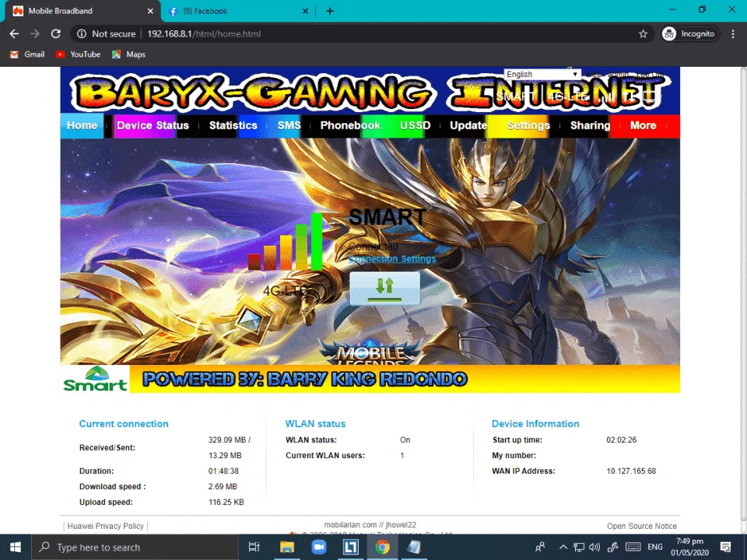Click the Help link at top right

[x=593, y=75]
